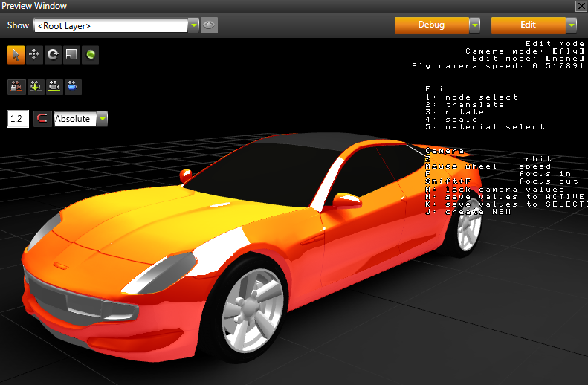Activate the translate move tool

(x=34, y=54)
